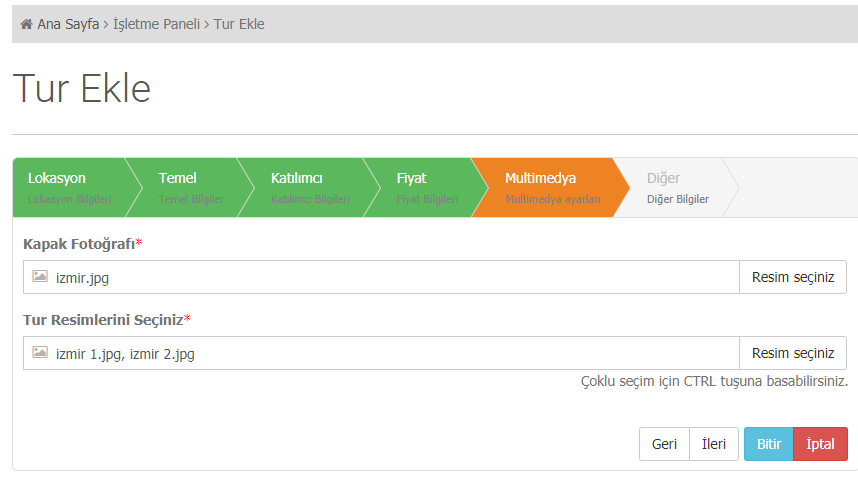Open Katılımcı Bilgileri step
The height and width of the screenshot is (483, 858).
point(308,188)
